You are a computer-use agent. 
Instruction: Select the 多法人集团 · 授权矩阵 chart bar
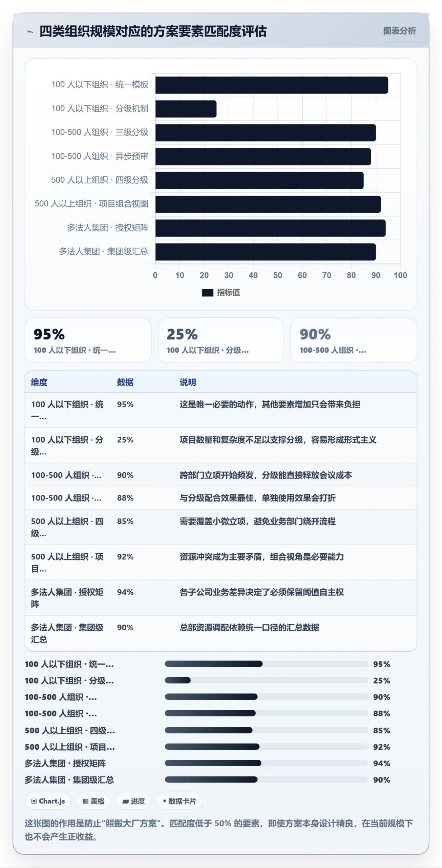(271, 228)
